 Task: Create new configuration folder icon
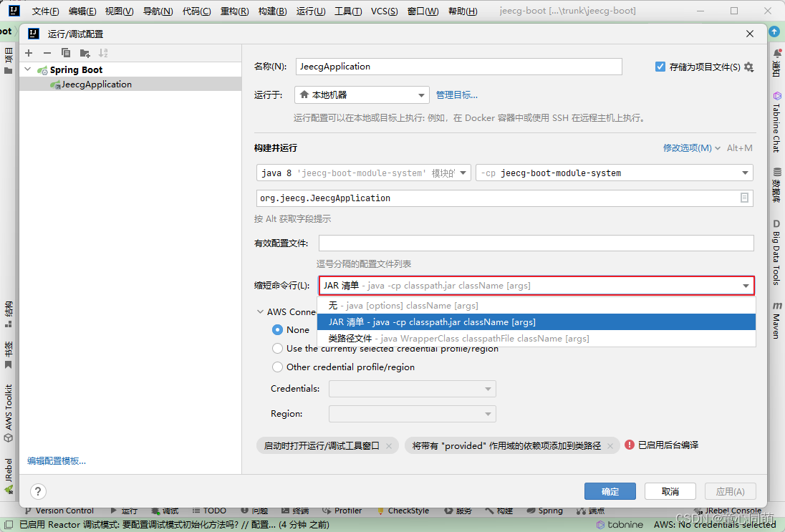85,53
